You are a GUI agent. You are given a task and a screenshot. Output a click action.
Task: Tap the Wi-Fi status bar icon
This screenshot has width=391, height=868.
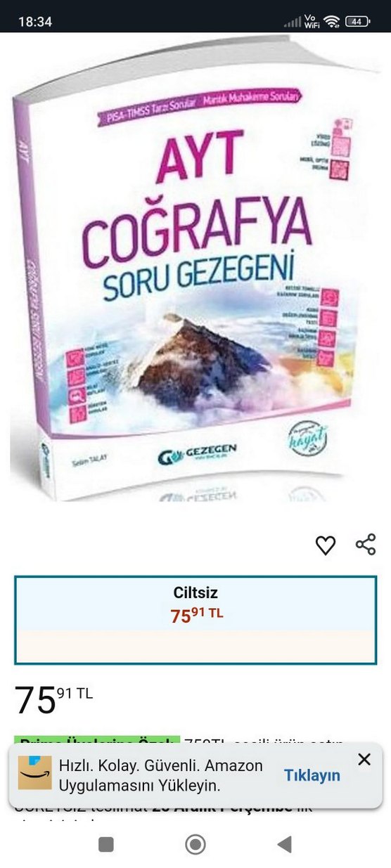point(332,21)
